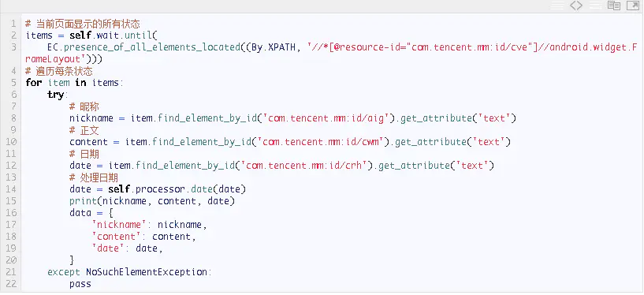Toggle line wrap icon in toolbar
This screenshot has height=295, width=644.
tap(596, 6)
